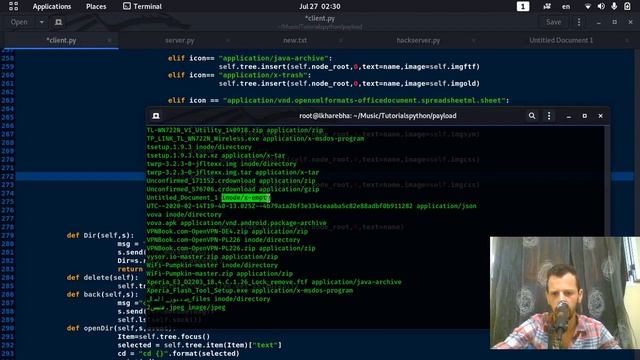Switch to the server.py tab
Screen dimensions: 640x360
coord(180,40)
